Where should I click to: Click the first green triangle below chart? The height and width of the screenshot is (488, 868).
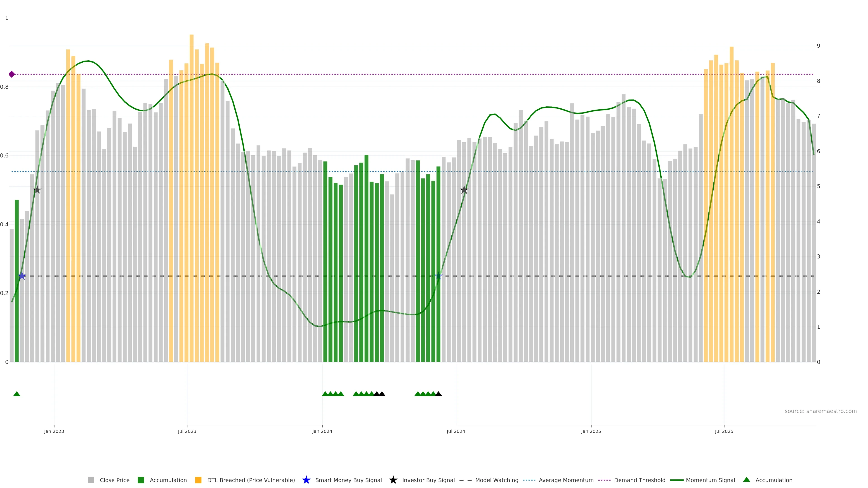(17, 394)
